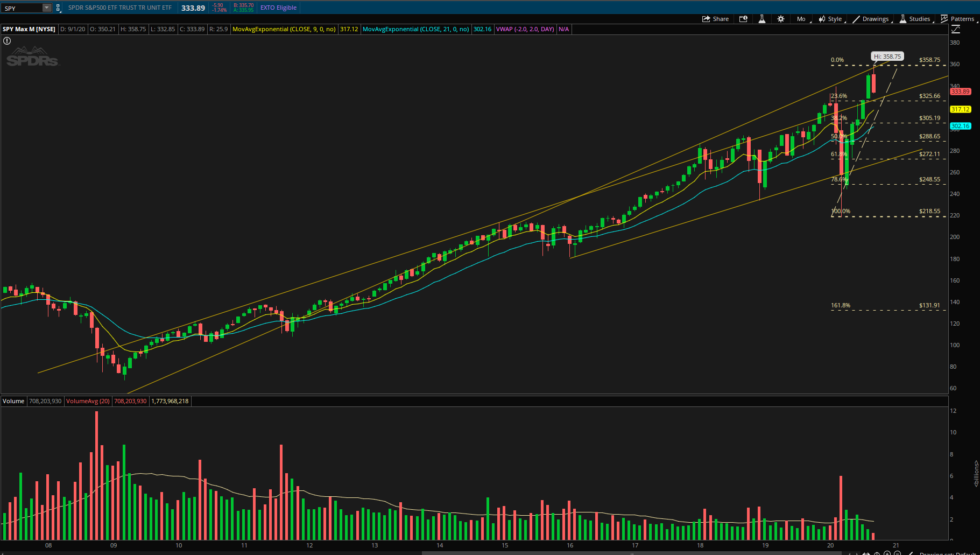This screenshot has height=555, width=980.
Task: Click the 0.0% Fibonacci level label
Action: click(837, 60)
